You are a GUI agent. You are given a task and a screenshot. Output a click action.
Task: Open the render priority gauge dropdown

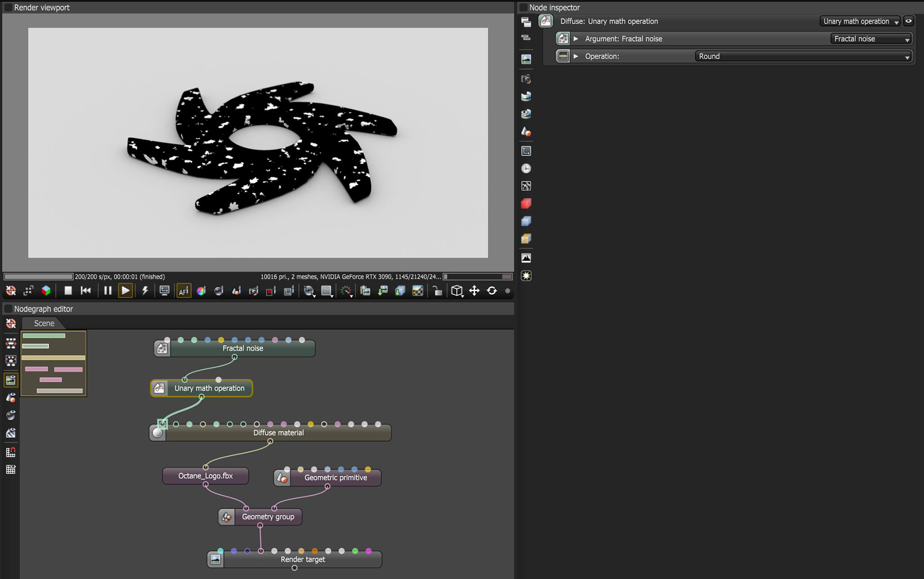pos(347,291)
